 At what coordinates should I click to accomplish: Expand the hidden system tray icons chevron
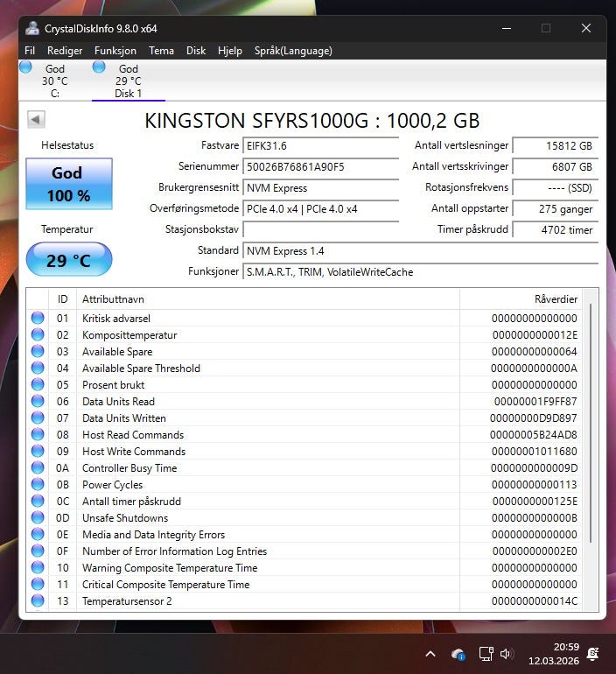click(430, 654)
